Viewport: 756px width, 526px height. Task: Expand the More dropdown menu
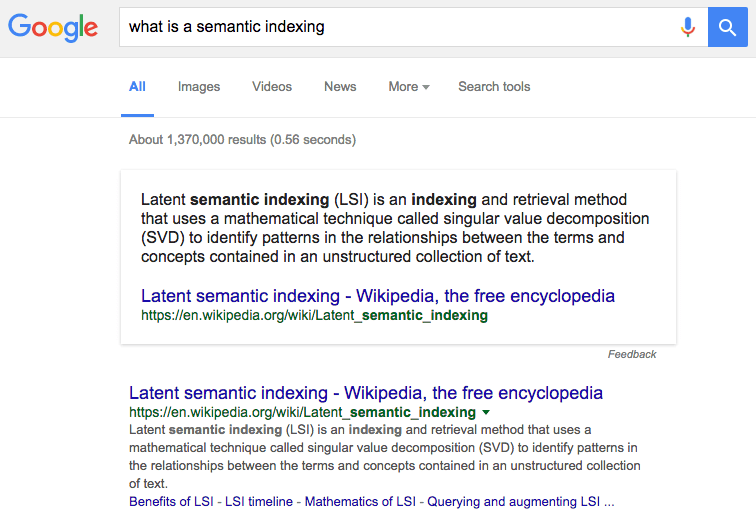pyautogui.click(x=409, y=87)
